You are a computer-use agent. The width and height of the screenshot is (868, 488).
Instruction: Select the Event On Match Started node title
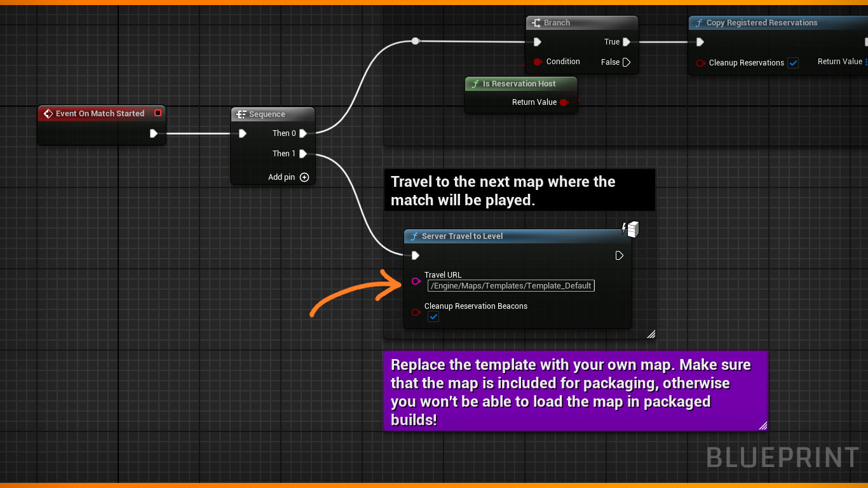100,114
